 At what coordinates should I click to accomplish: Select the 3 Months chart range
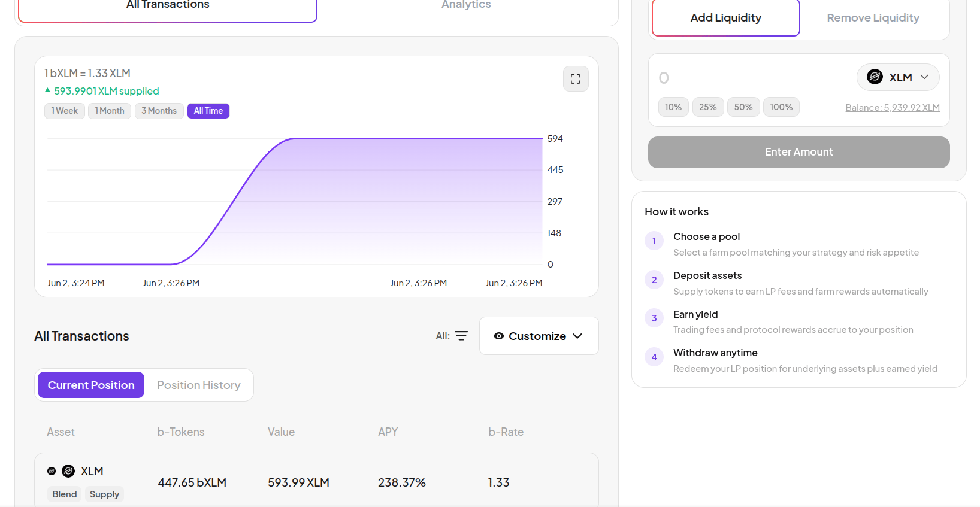coord(159,111)
